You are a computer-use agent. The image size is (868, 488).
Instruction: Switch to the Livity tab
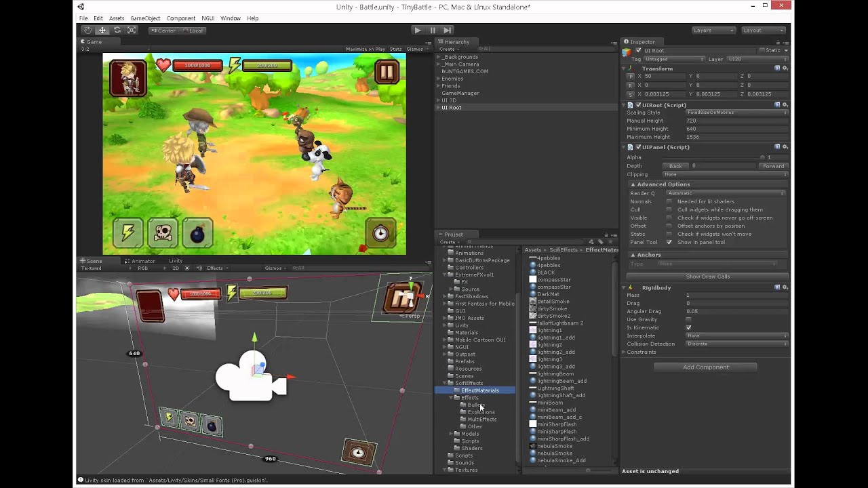(176, 261)
